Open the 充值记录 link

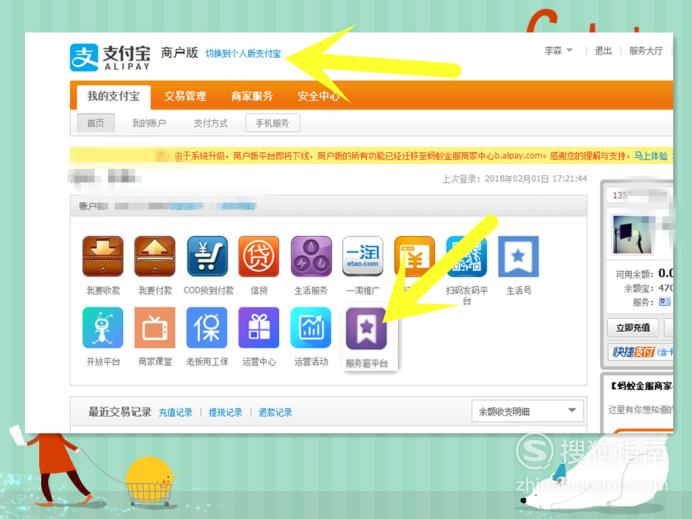point(176,413)
